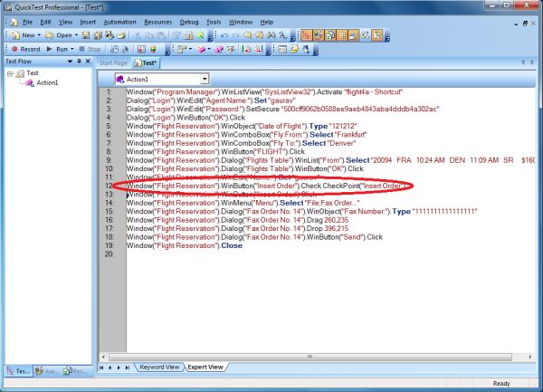The width and height of the screenshot is (543, 392).
Task: Click the Comment Block speech bubble icon
Action: (x=248, y=35)
